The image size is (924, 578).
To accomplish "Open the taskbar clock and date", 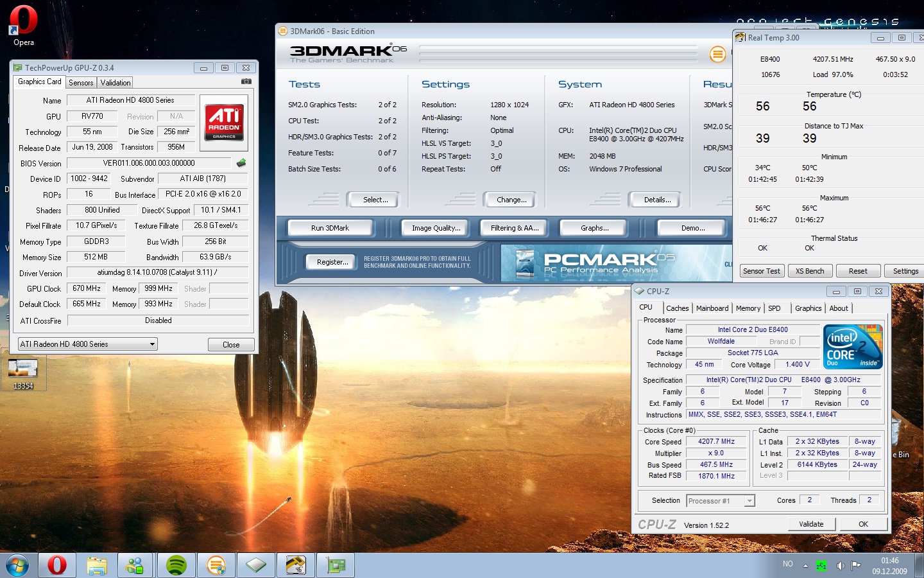I will point(889,566).
